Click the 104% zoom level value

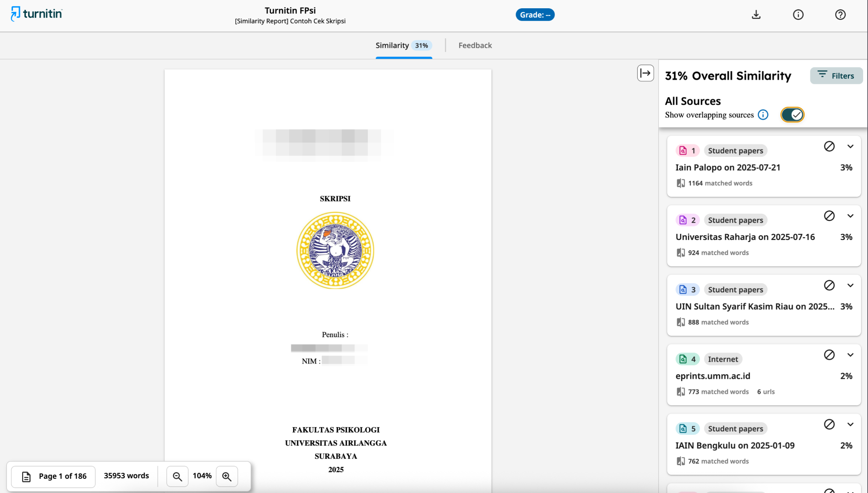pos(202,475)
